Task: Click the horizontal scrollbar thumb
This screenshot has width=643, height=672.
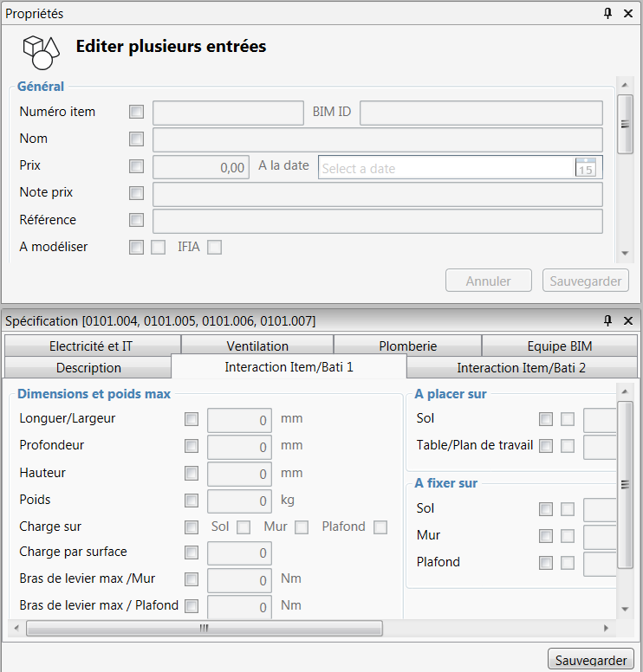Action: click(205, 629)
